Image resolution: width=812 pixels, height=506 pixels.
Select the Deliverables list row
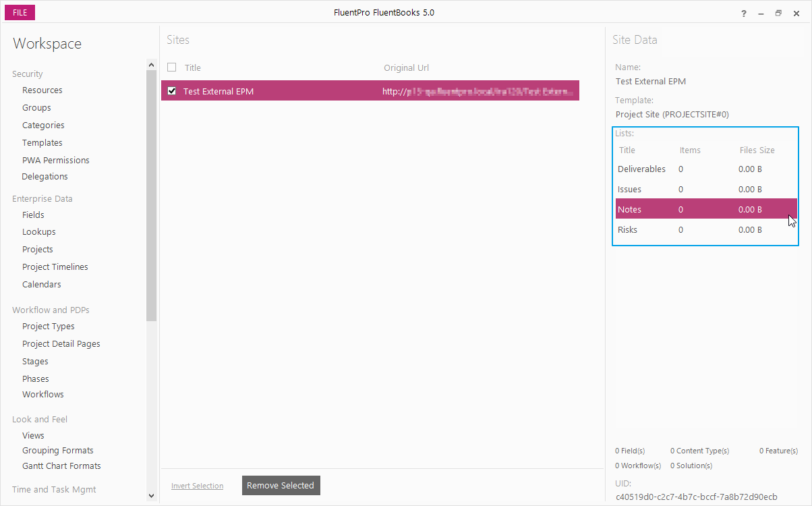point(706,169)
